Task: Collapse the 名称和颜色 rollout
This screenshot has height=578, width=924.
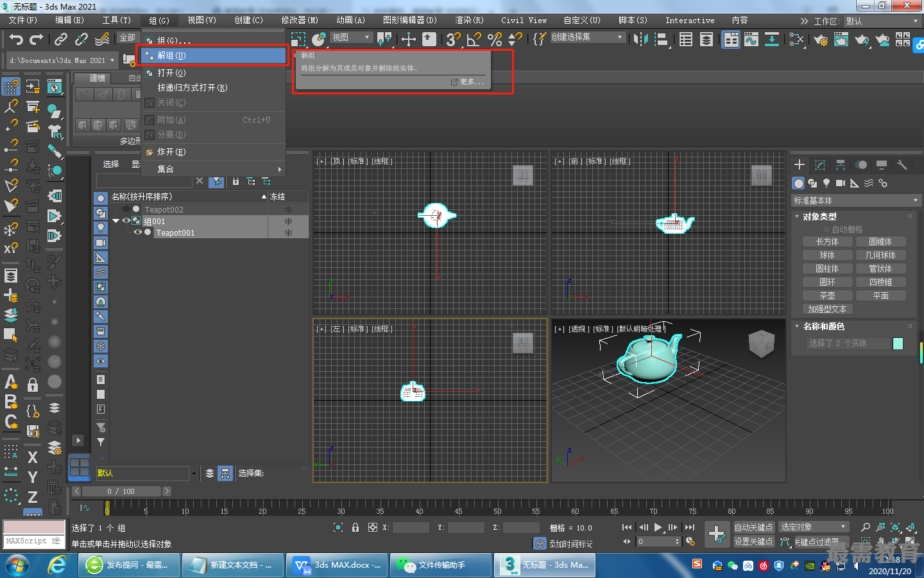Action: pos(798,326)
